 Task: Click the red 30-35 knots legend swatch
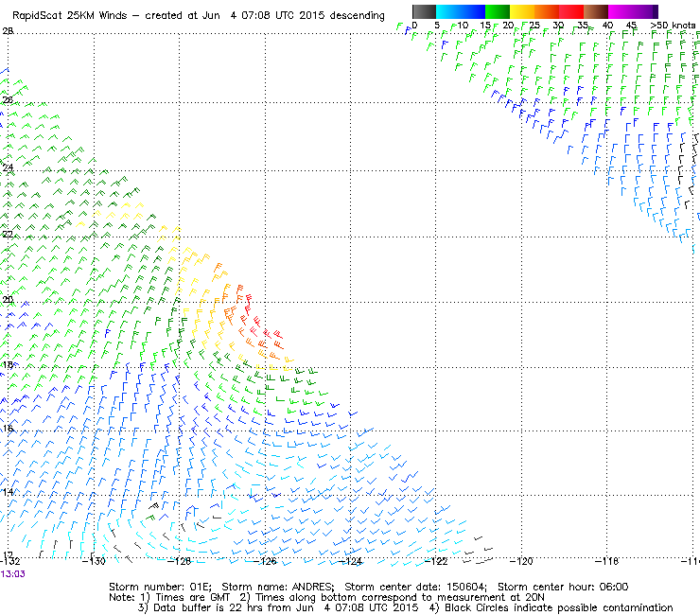571,11
